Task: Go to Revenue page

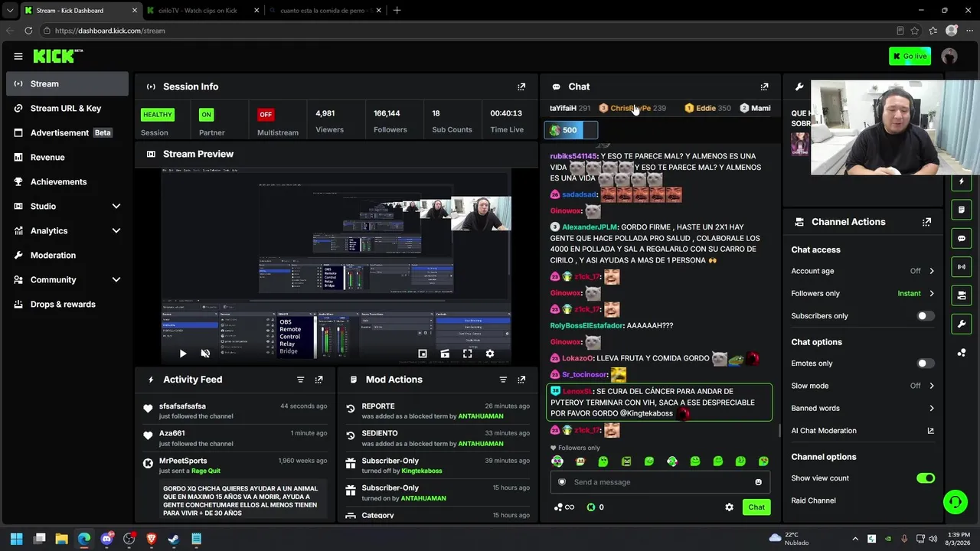Action: 67,157
